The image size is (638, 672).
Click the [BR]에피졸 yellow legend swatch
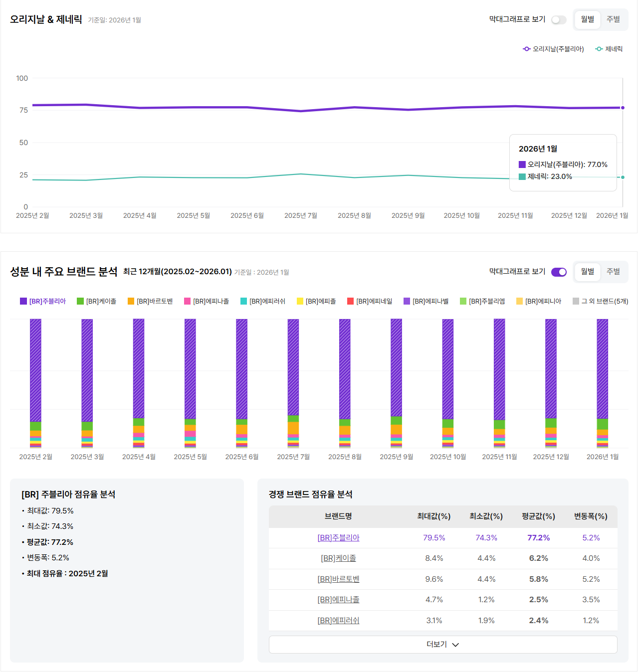300,301
